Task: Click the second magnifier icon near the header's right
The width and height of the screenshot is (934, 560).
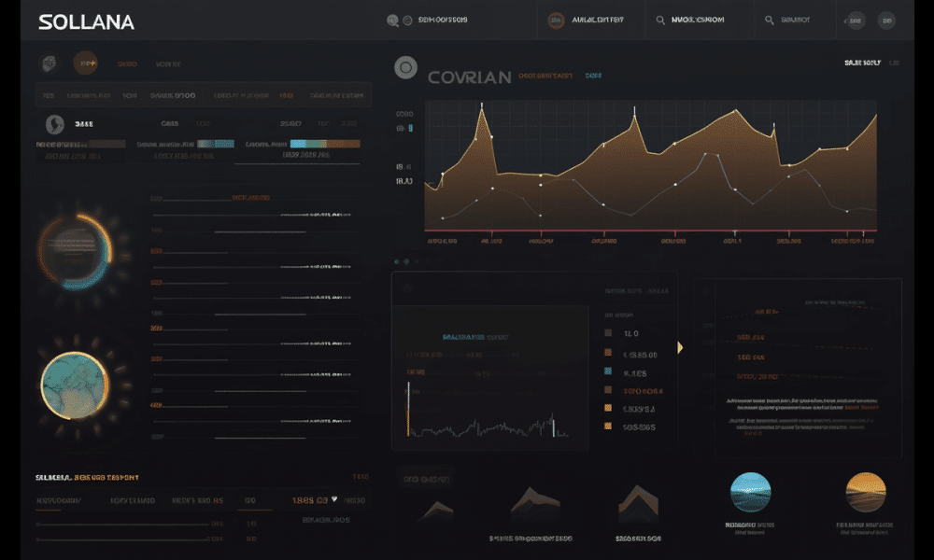Action: (770, 20)
